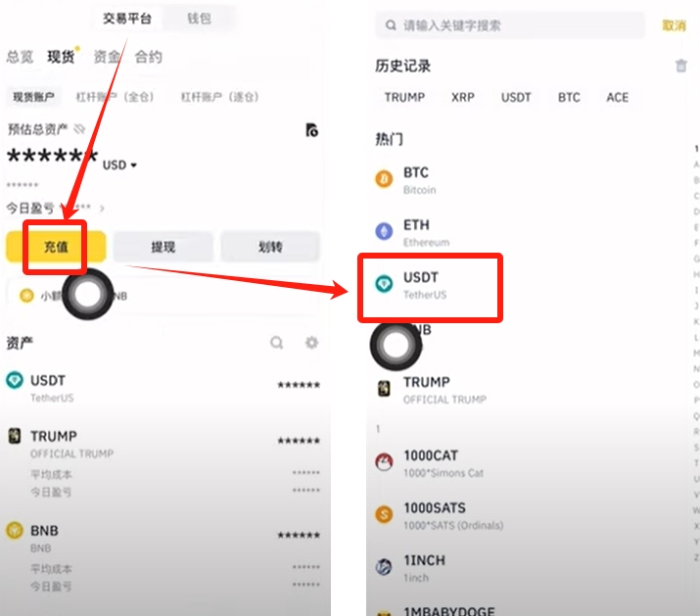Screen dimensions: 700x616
Task: Click the assets search magnifier icon
Action: (277, 343)
